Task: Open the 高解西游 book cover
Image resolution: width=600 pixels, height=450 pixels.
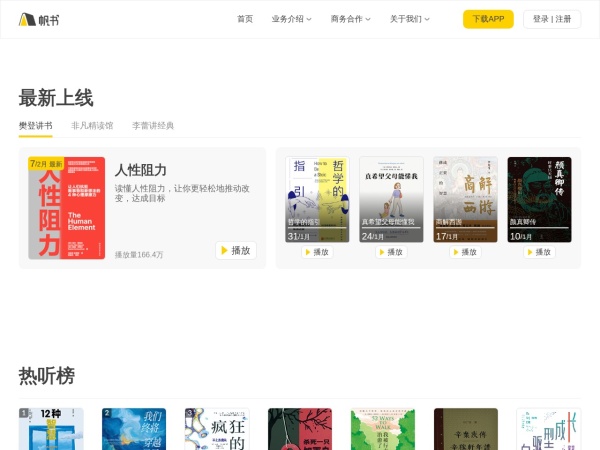Action: (465, 198)
